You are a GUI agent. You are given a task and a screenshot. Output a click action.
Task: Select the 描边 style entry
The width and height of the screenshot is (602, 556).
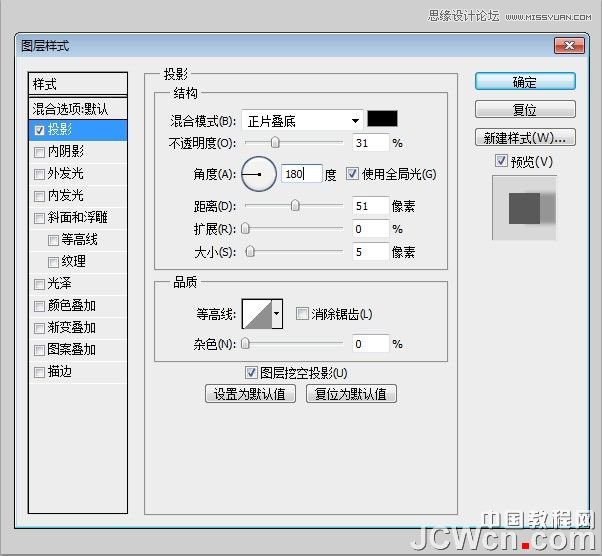(78, 372)
